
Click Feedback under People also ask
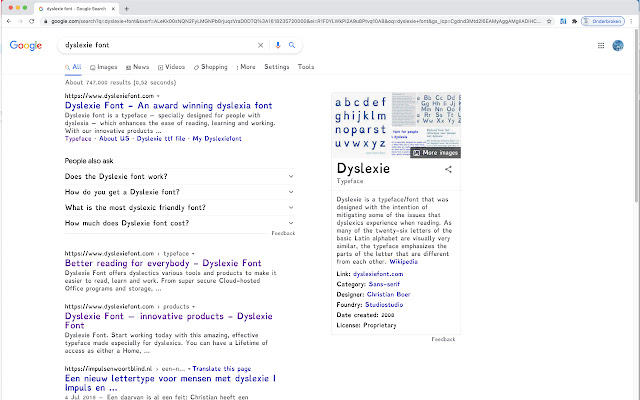pyautogui.click(x=283, y=233)
